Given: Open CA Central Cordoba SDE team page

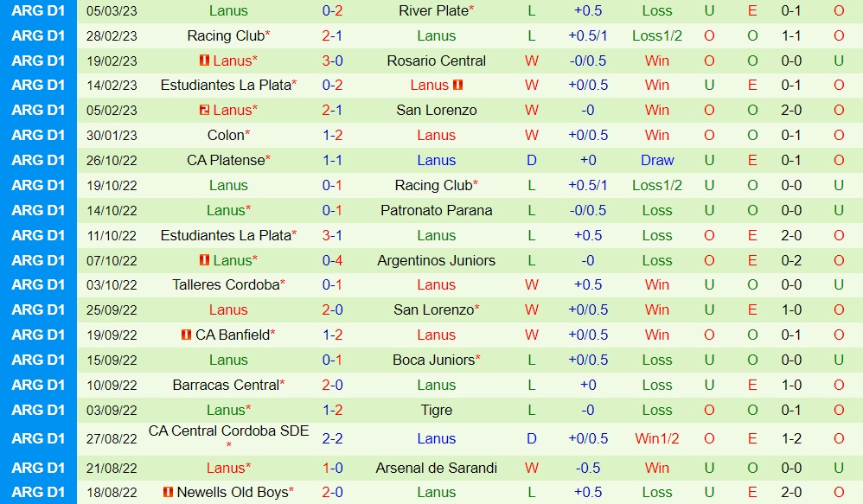Looking at the screenshot, I should [228, 431].
